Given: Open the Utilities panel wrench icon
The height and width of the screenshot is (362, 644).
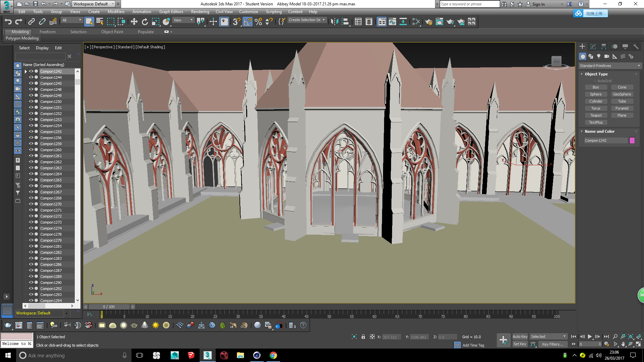Looking at the screenshot, I should point(636,47).
